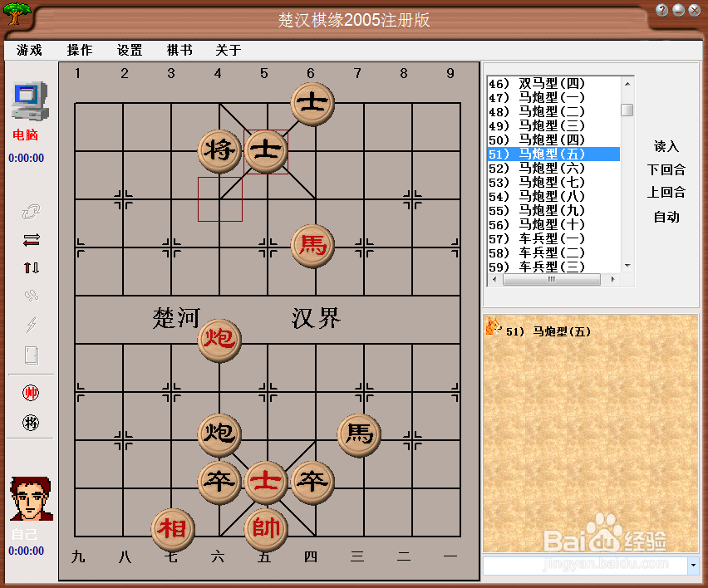Click the vertical scrollbar thumb in list
This screenshot has width=708, height=588.
click(x=627, y=110)
